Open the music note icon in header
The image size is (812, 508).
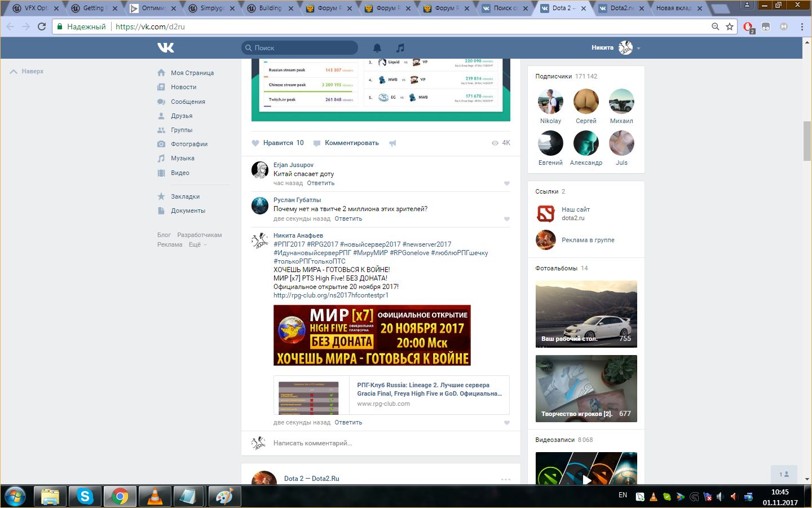tap(400, 48)
